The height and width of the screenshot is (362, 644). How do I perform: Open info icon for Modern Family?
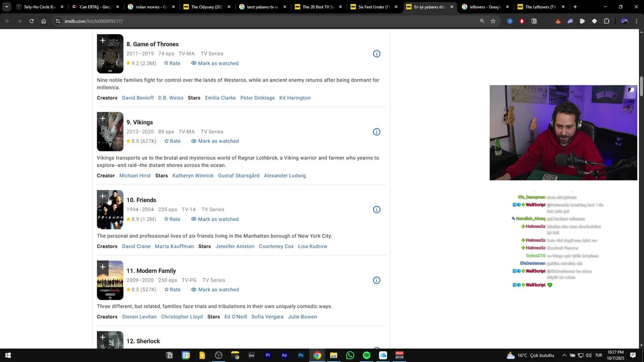click(x=376, y=280)
